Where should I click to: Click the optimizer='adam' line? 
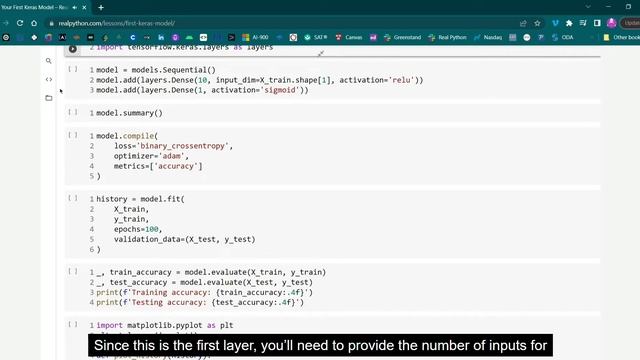151,156
